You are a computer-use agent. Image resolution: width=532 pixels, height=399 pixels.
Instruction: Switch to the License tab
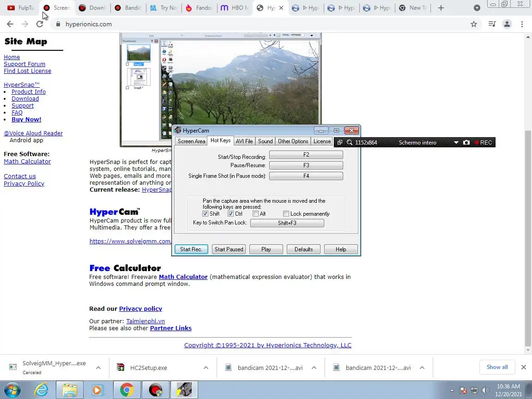tap(322, 141)
